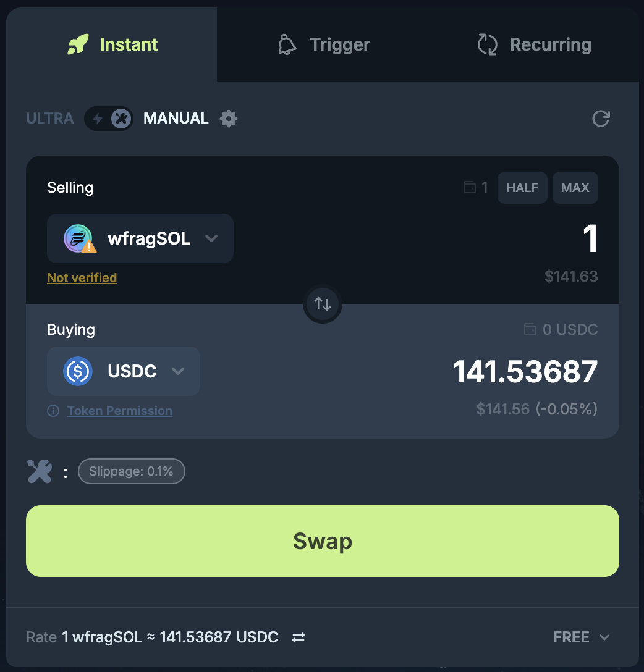
Task: Click the wrench tools icon near slippage
Action: [40, 471]
